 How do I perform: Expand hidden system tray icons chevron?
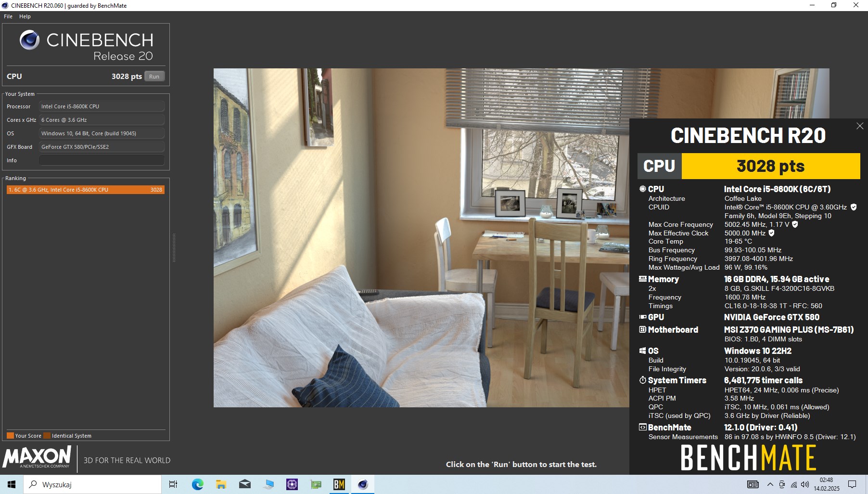click(770, 484)
